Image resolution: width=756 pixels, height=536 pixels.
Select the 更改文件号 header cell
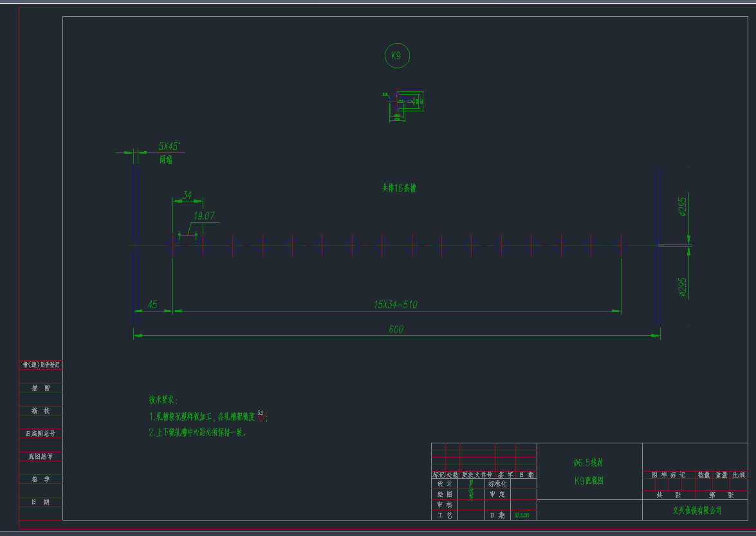coord(477,475)
